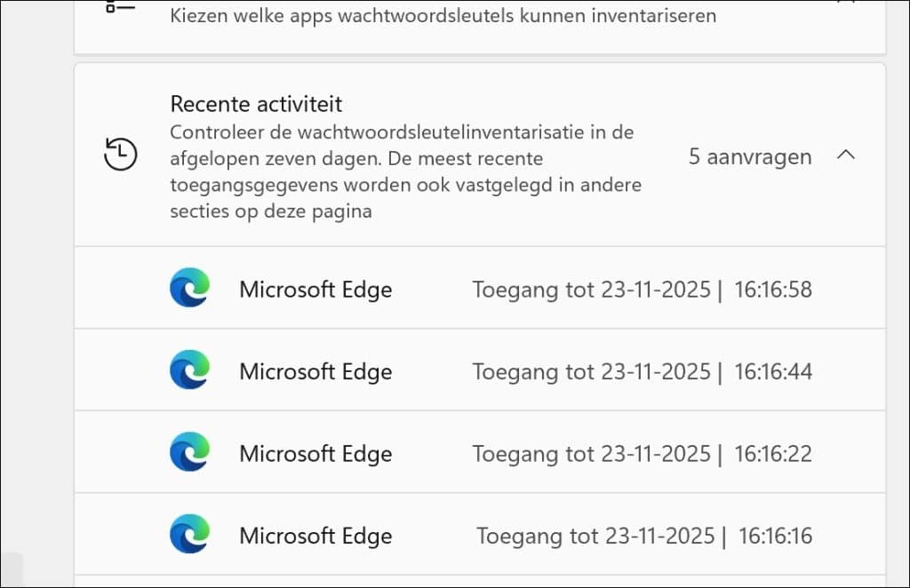The image size is (910, 588).
Task: Click the partially visible row at the bottom
Action: pyautogui.click(x=480, y=582)
